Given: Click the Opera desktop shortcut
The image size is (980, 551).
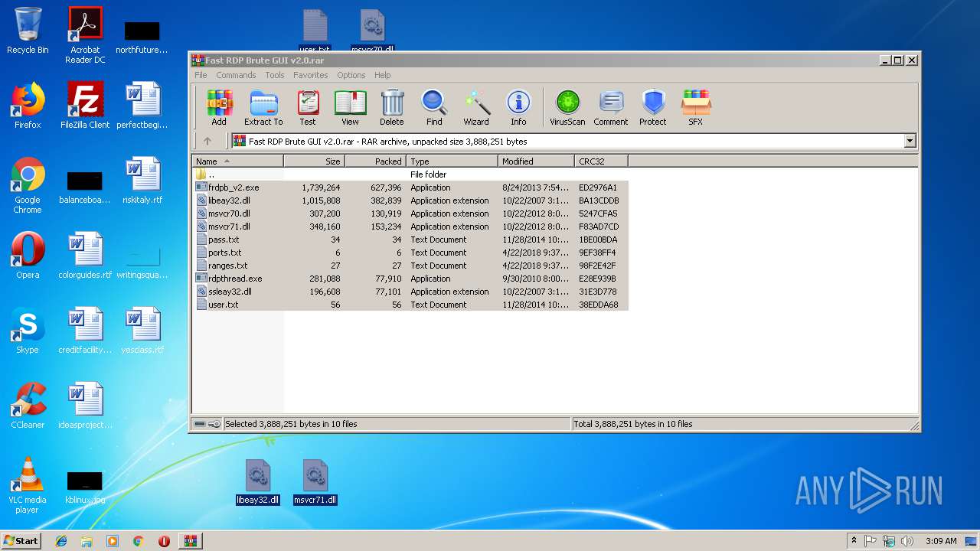Looking at the screenshot, I should [x=28, y=256].
